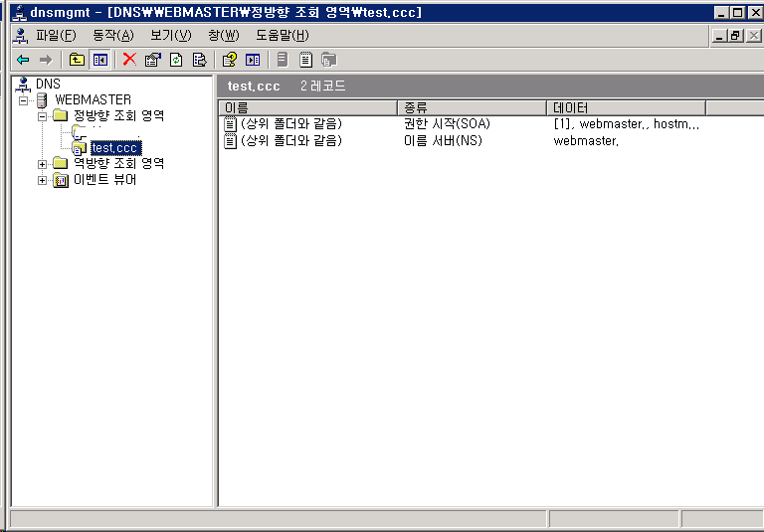
Task: Click the Export List toolbar icon
Action: pos(199,60)
